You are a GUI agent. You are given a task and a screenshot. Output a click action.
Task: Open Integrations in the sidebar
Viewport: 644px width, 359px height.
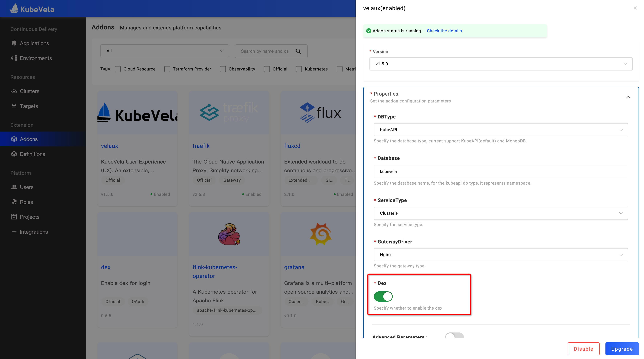[x=34, y=232]
